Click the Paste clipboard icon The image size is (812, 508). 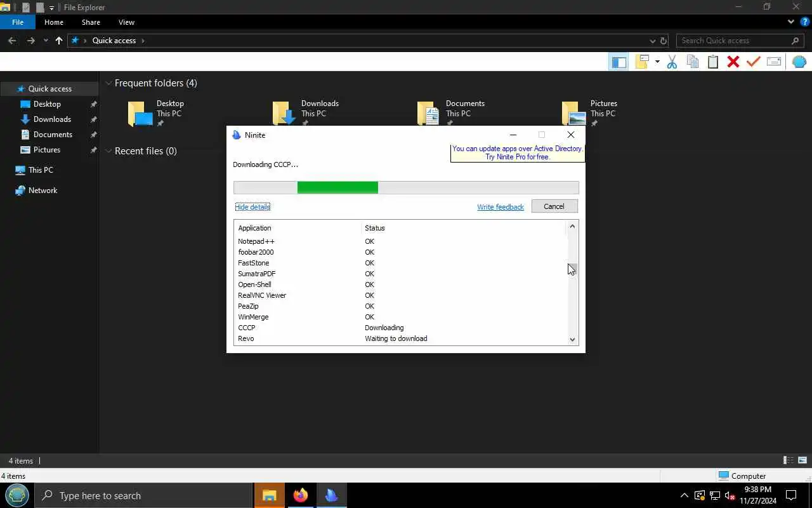713,62
